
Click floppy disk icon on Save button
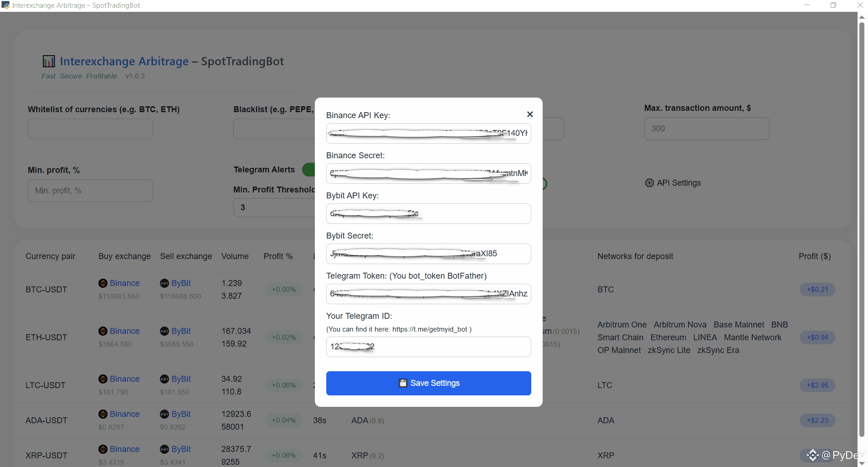[x=403, y=383]
